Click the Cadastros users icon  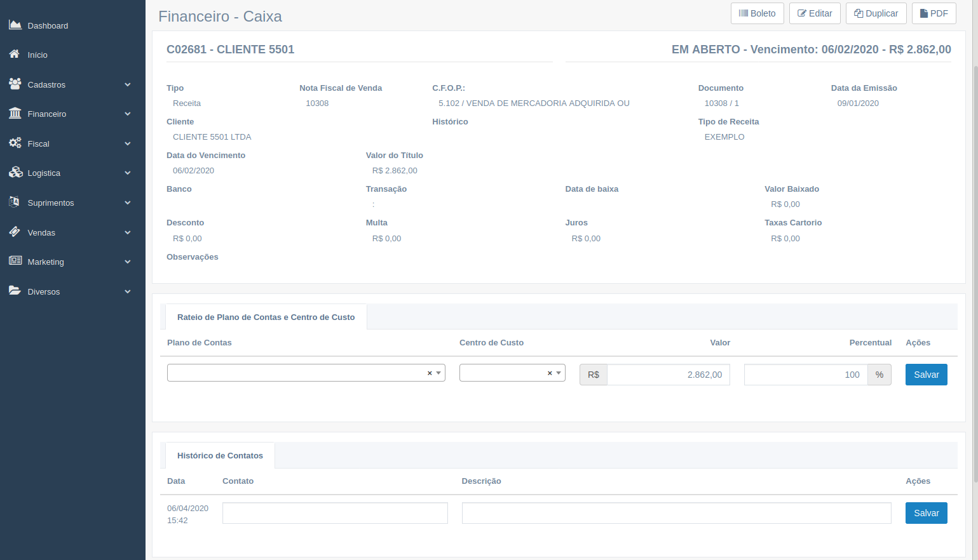click(15, 84)
